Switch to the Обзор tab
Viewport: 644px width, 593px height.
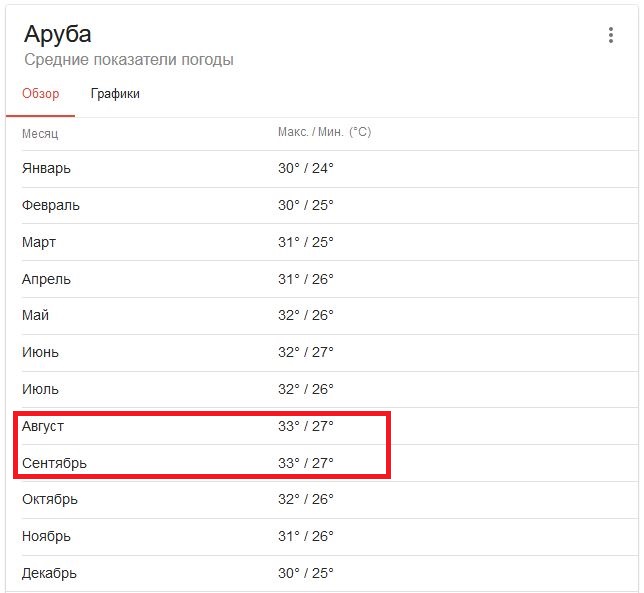(41, 94)
